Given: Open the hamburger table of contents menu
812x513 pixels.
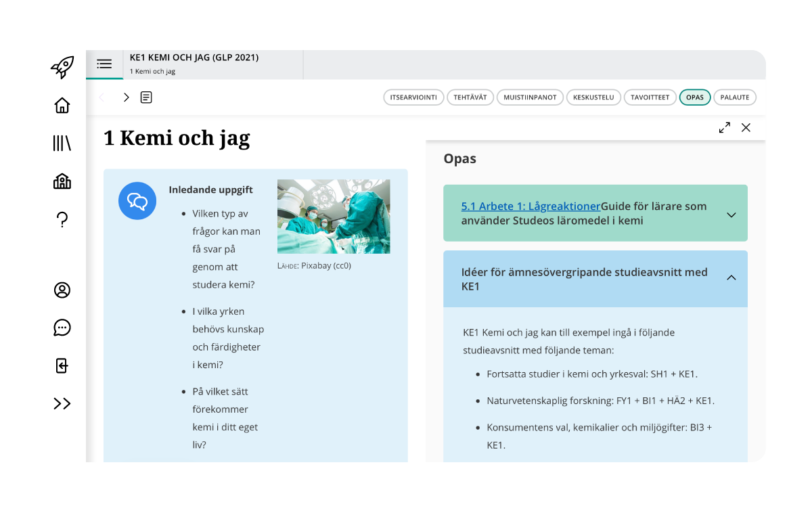Looking at the screenshot, I should tap(104, 64).
